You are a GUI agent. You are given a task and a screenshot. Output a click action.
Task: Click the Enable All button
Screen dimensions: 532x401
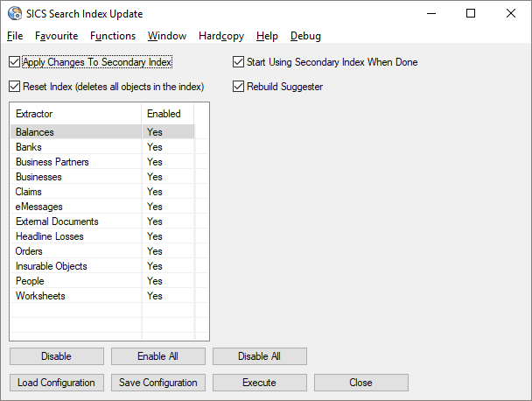158,356
